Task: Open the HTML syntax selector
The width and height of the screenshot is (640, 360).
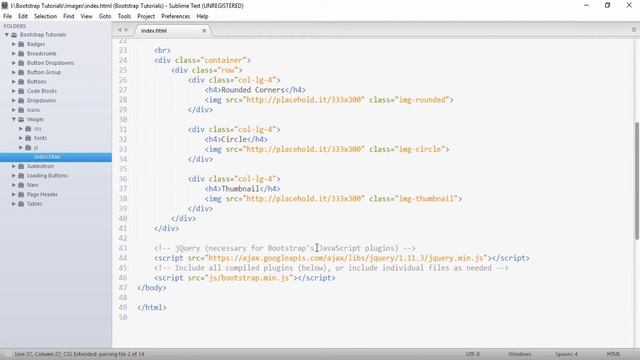Action: click(x=613, y=354)
